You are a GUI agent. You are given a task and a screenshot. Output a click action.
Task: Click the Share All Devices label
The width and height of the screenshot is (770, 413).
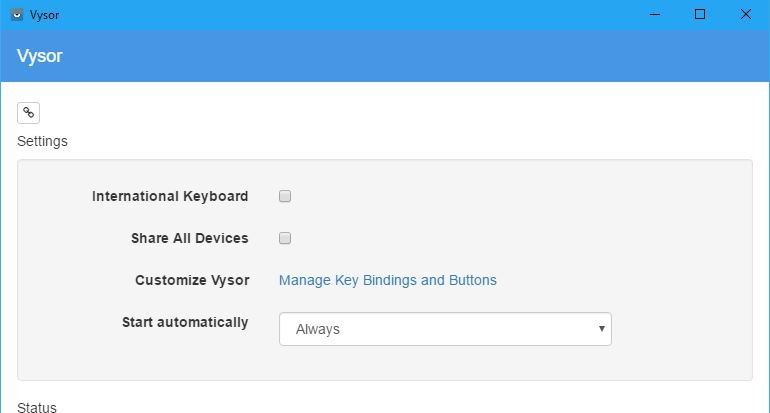click(190, 238)
